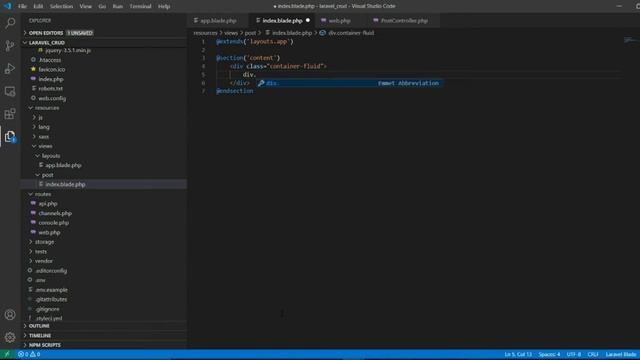Change the CRLF line ending setting

[x=593, y=354]
